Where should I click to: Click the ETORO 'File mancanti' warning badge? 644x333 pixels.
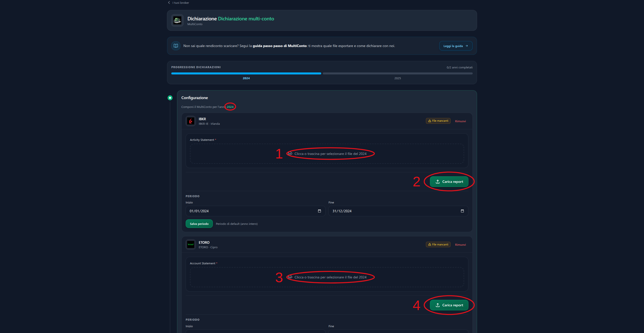[x=438, y=244]
